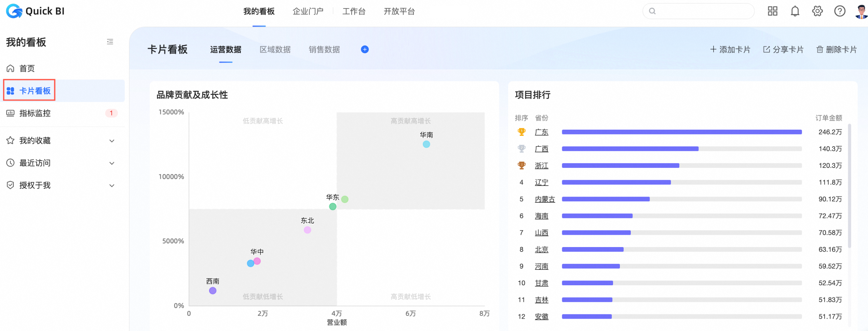The image size is (868, 331).
Task: Open 广东 province link
Action: [x=541, y=132]
